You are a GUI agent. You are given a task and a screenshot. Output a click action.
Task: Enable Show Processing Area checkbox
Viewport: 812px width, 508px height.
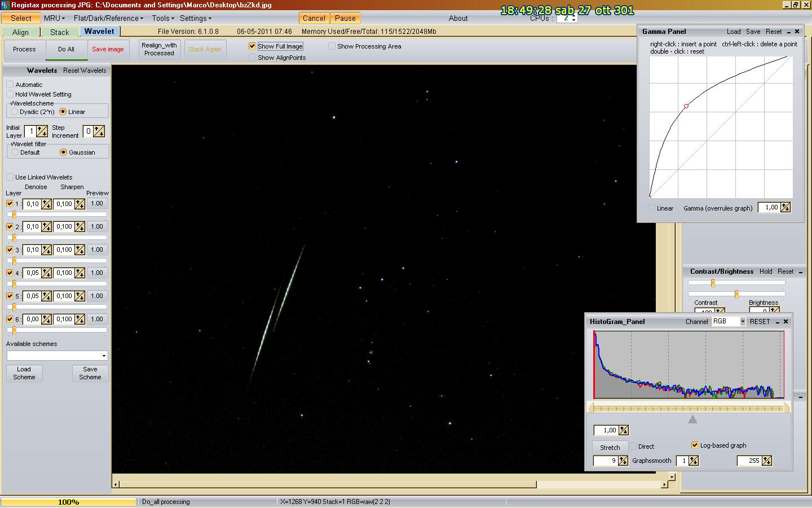tap(332, 46)
